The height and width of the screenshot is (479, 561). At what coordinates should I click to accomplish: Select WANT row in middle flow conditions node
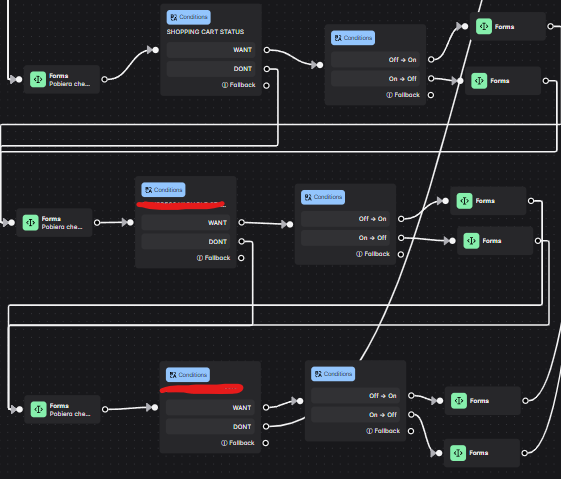tap(186, 223)
